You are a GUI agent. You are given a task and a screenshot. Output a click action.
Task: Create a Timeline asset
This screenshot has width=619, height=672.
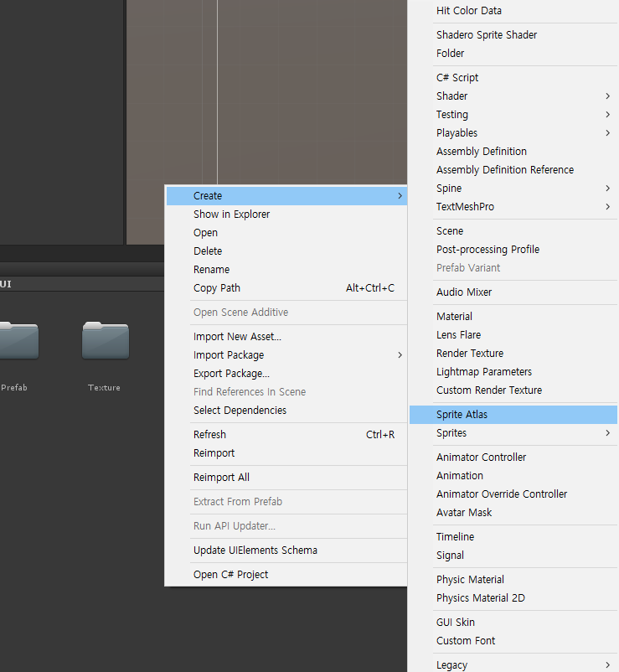tap(513, 537)
